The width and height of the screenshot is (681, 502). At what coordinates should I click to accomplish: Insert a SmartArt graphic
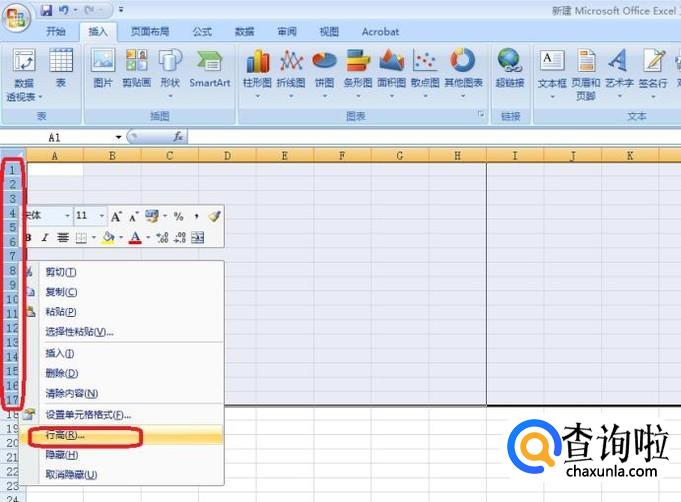[210, 69]
